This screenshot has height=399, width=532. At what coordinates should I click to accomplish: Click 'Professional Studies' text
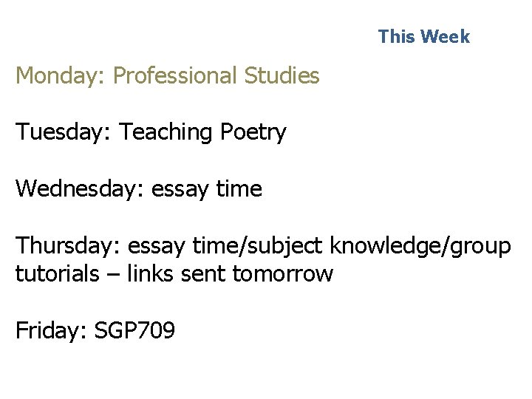click(216, 75)
